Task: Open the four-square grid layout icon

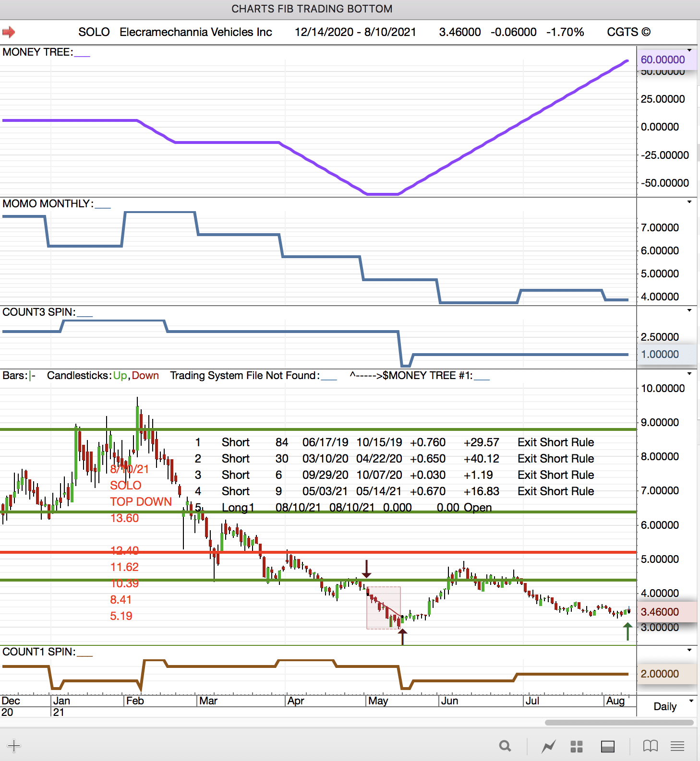Action: point(576,746)
